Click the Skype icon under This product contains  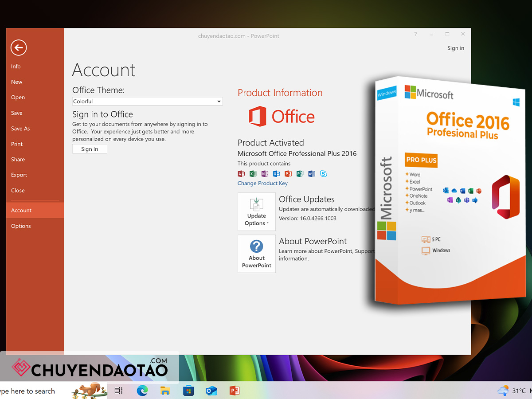tap(324, 174)
